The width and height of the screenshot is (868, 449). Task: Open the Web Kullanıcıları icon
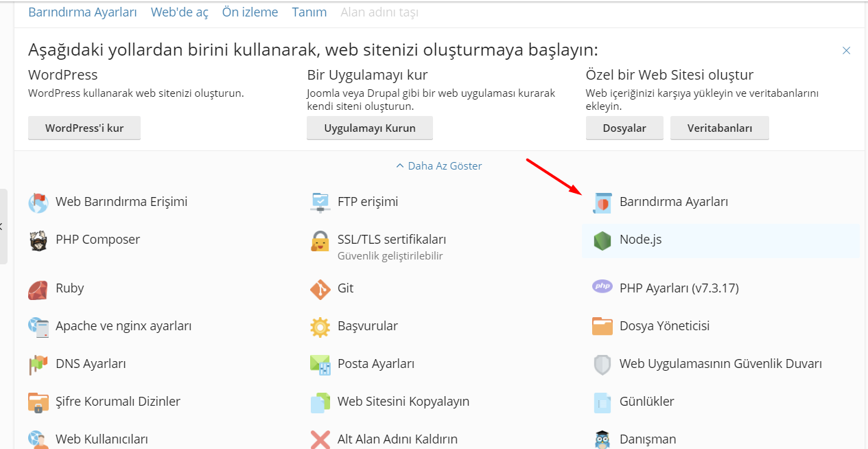(38, 439)
